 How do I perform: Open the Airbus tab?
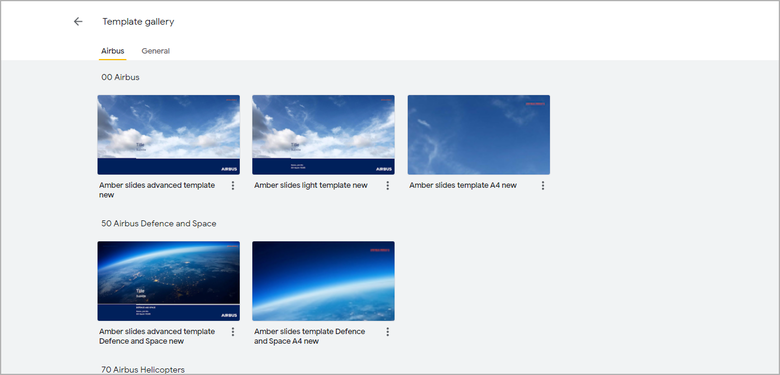point(112,51)
